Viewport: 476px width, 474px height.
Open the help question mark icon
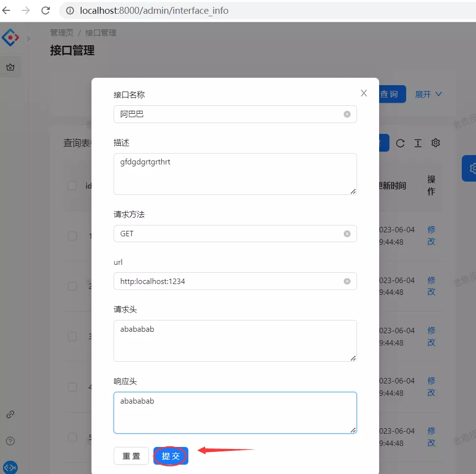pos(10,441)
